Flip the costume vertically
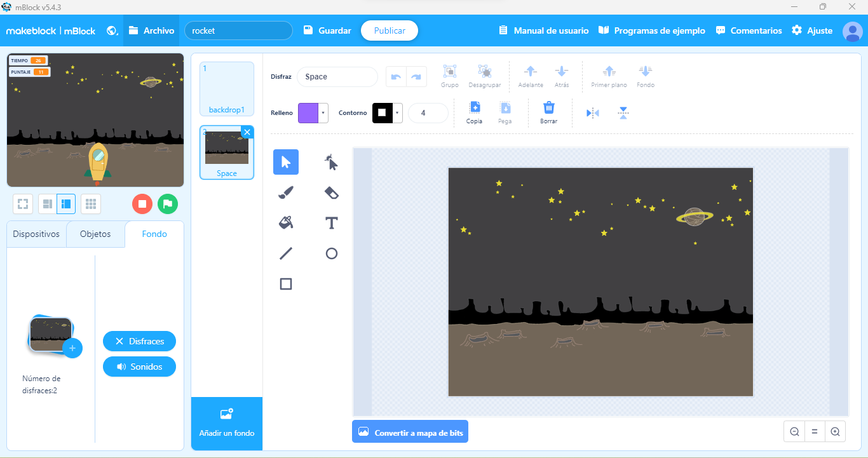 coord(623,113)
